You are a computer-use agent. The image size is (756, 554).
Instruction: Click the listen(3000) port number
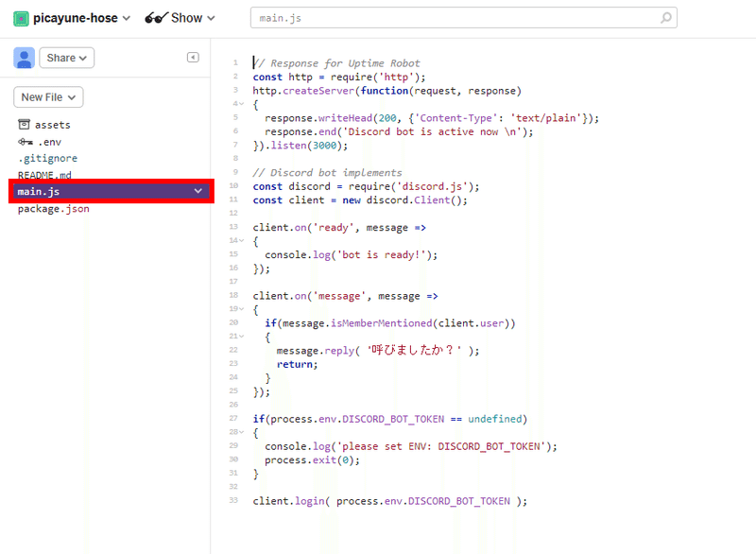pos(324,146)
